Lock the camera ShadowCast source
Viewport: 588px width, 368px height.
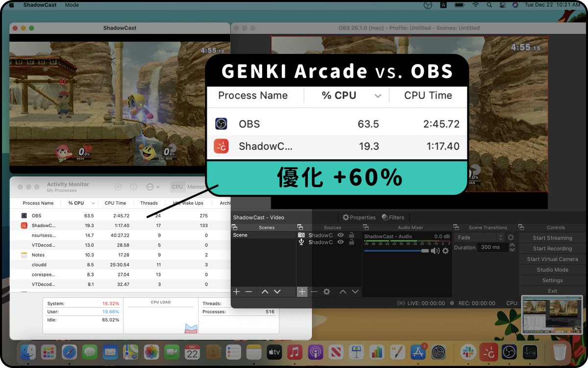351,235
